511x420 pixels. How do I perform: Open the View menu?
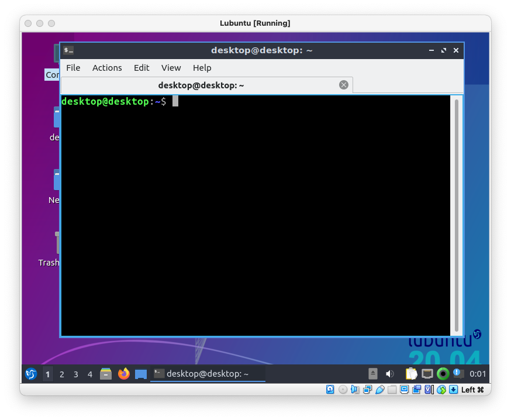point(171,68)
